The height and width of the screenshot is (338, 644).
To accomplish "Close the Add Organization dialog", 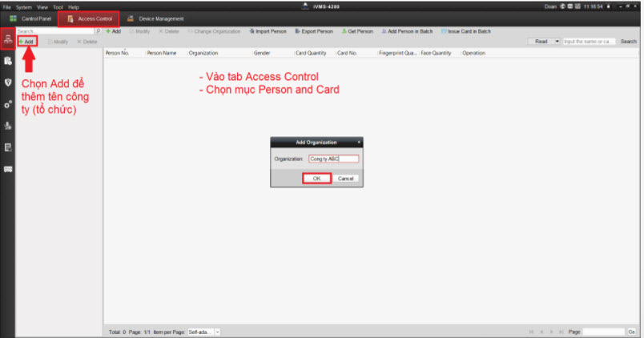I will click(358, 142).
